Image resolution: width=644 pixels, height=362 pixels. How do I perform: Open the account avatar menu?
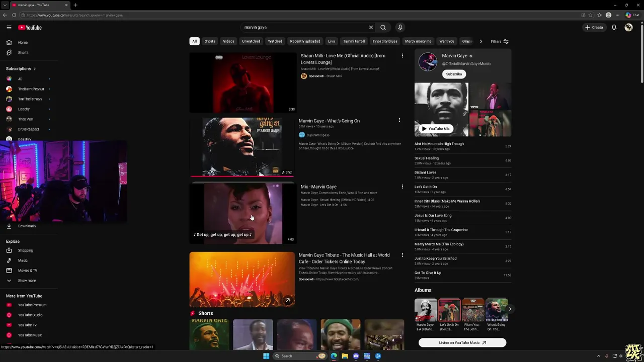point(628,28)
